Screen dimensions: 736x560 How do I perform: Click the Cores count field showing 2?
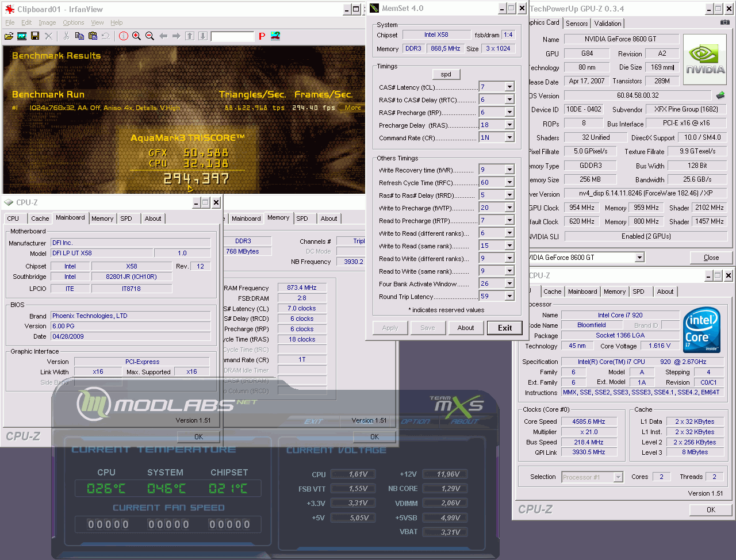[661, 477]
